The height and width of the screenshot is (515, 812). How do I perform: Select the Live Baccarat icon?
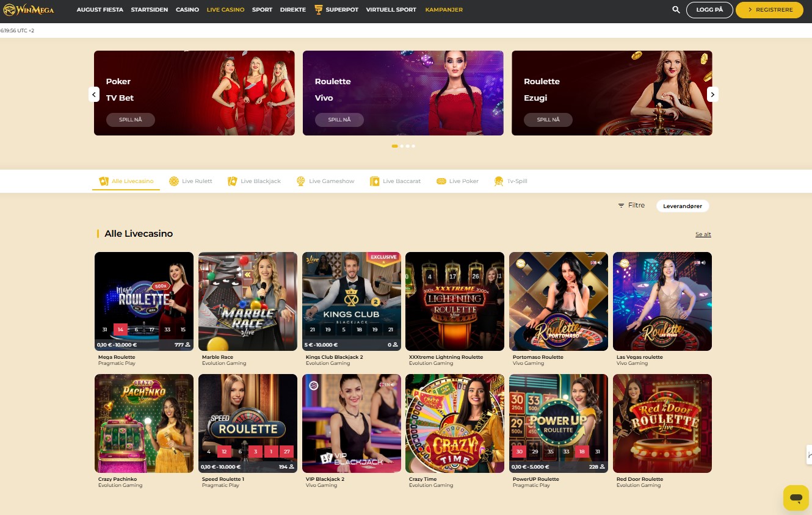point(375,181)
